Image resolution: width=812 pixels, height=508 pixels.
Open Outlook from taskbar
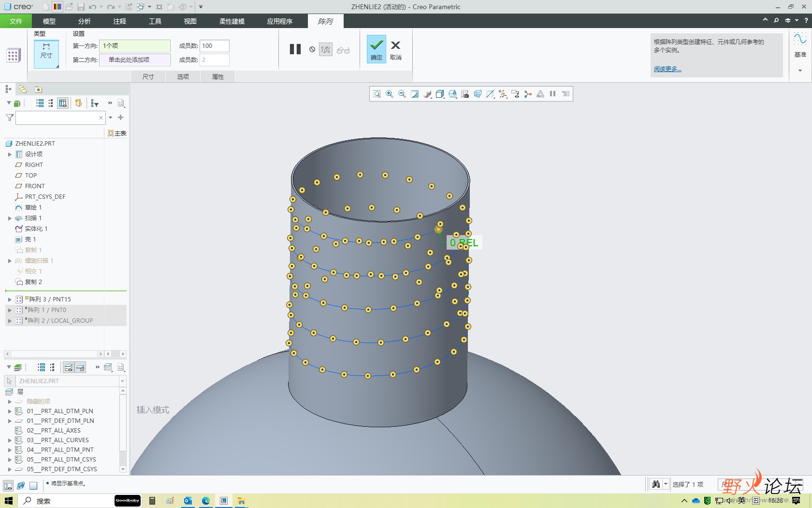click(x=188, y=501)
